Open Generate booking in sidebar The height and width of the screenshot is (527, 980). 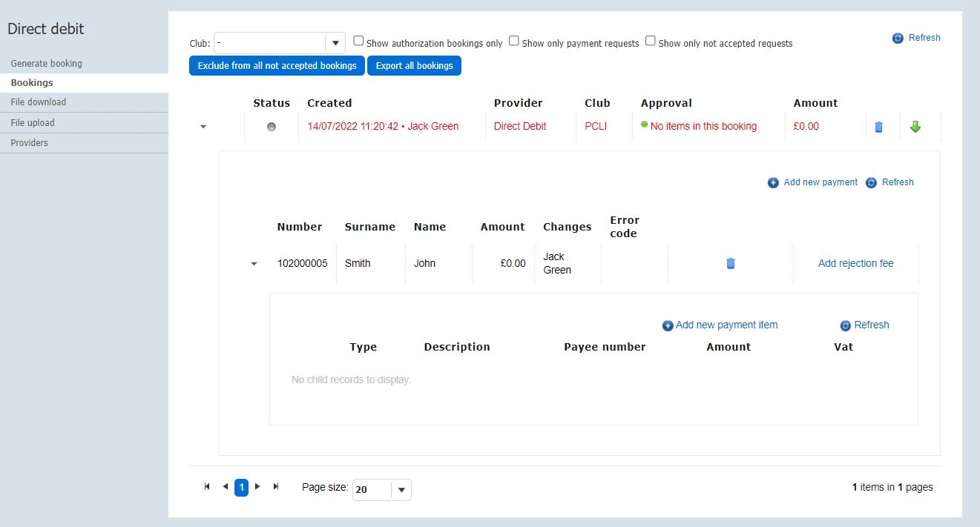(x=47, y=64)
